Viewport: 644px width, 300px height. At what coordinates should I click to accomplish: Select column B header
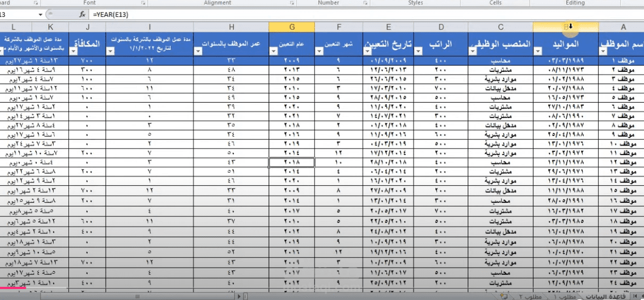point(566,27)
